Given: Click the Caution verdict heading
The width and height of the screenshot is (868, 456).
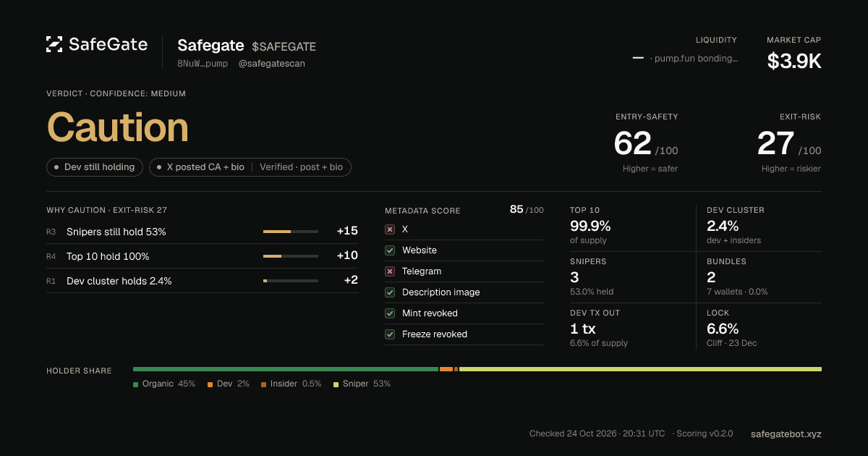Looking at the screenshot, I should (x=118, y=127).
